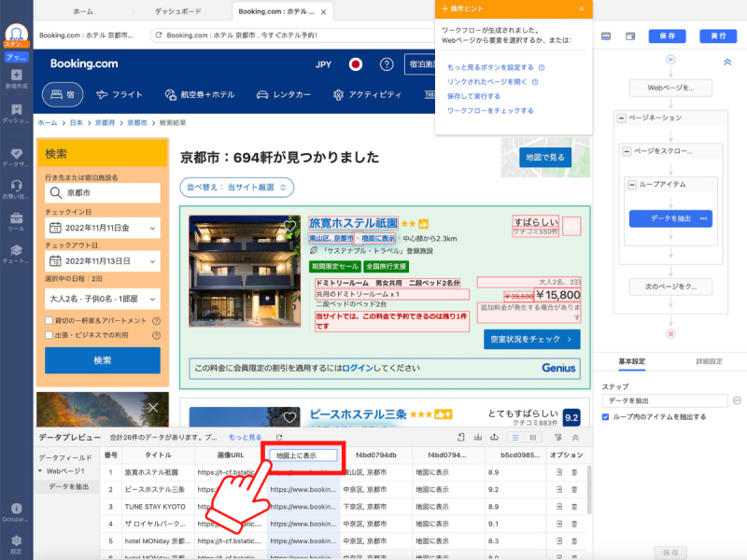Select the レンタカー tab on Booking.com

(x=284, y=94)
